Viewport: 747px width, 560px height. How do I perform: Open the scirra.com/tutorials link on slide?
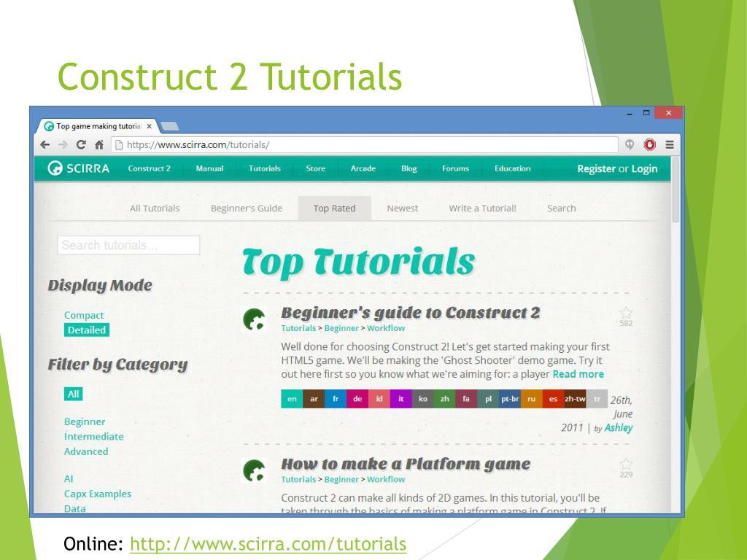[x=268, y=544]
